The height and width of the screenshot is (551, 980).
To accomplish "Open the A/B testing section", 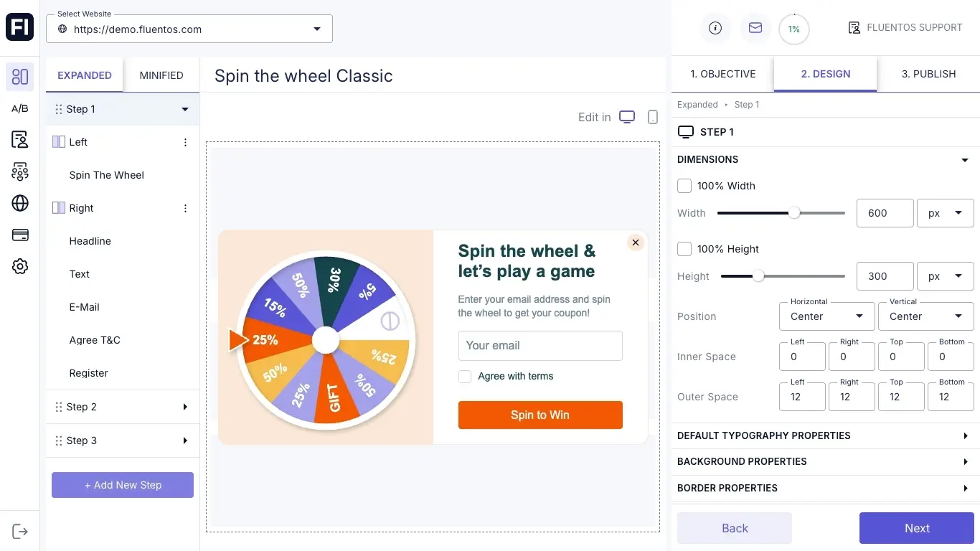I will [x=19, y=108].
